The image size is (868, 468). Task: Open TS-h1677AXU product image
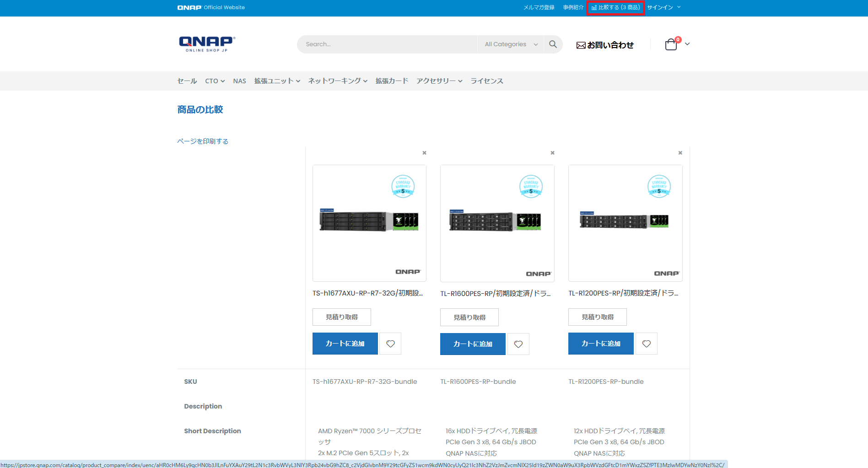[369, 223]
